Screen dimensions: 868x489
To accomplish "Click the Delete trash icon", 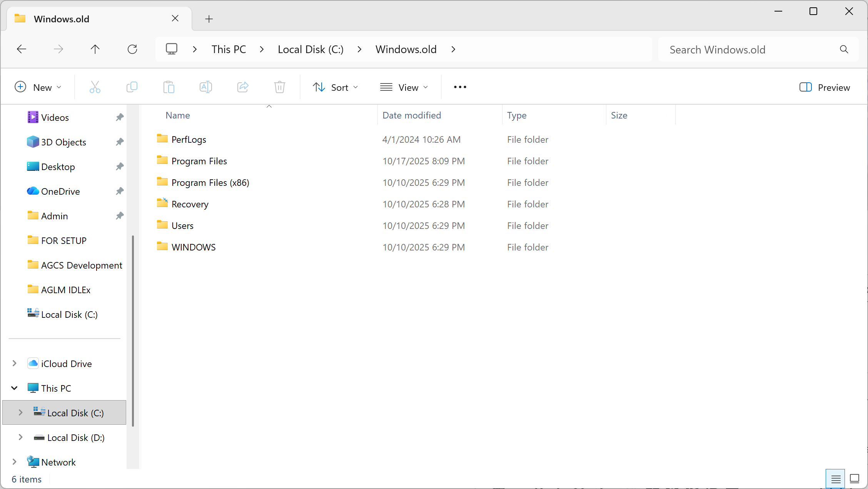I will [280, 87].
